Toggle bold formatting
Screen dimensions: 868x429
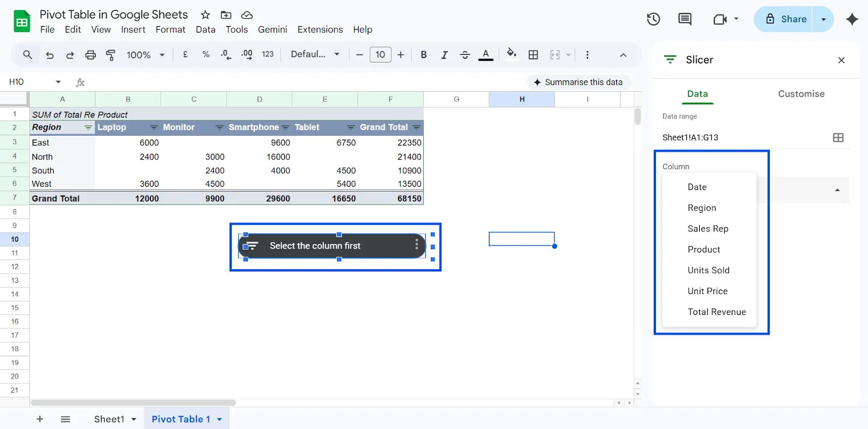pos(424,55)
